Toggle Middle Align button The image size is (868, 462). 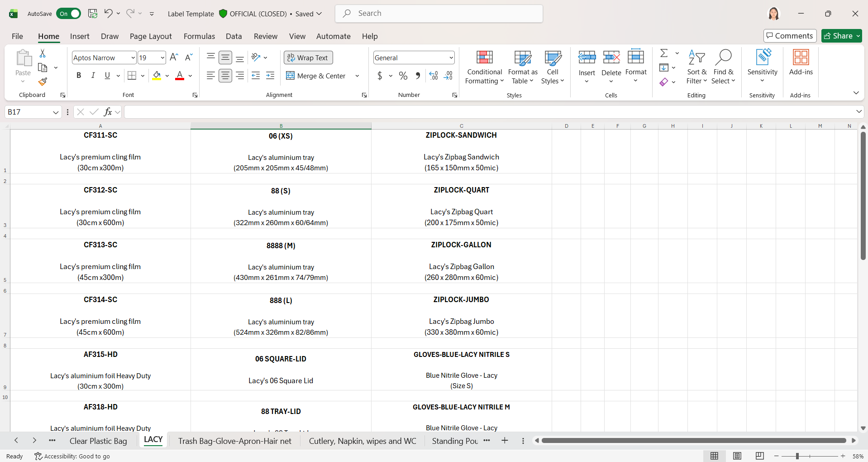[225, 58]
